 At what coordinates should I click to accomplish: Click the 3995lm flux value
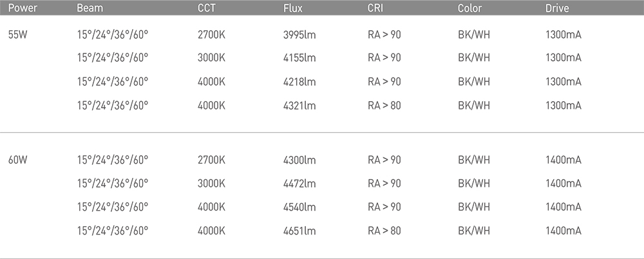(299, 35)
